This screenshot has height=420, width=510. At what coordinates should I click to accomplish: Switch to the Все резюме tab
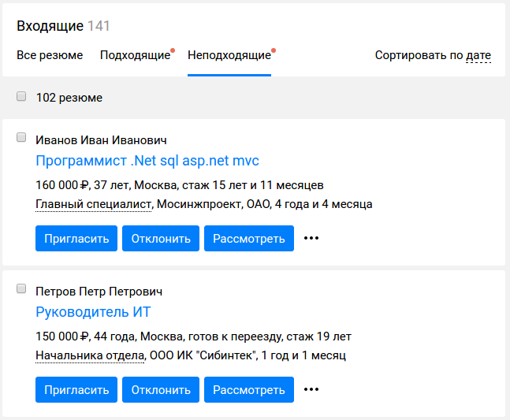tap(50, 56)
